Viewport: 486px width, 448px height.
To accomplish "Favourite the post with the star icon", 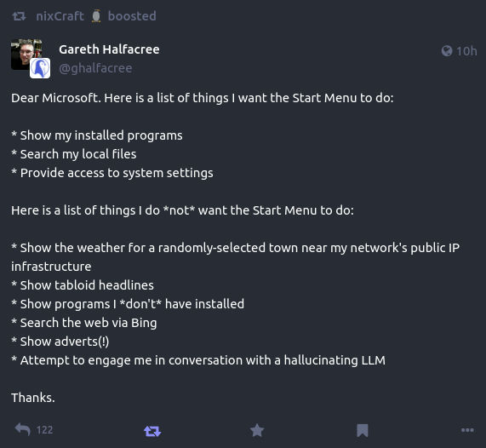I will 257,431.
